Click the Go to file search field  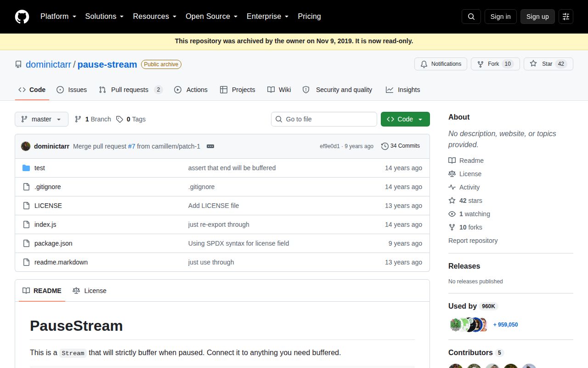(x=324, y=119)
